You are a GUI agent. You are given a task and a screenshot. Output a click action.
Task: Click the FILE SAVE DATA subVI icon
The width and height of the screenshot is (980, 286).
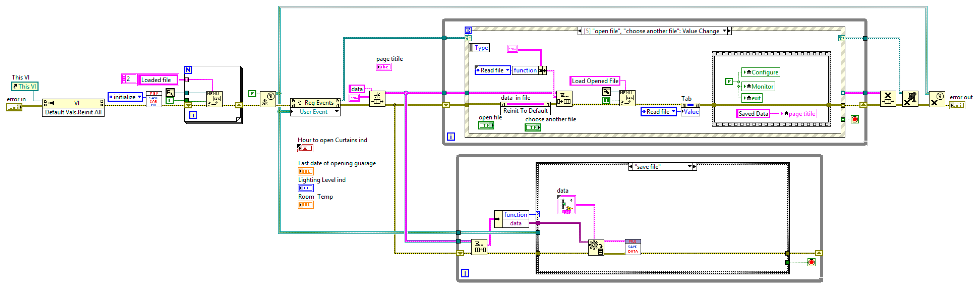(x=633, y=247)
